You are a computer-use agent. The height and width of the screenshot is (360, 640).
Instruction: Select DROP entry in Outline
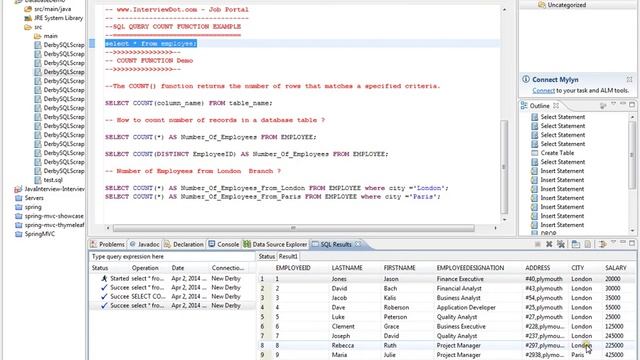pyautogui.click(x=548, y=233)
